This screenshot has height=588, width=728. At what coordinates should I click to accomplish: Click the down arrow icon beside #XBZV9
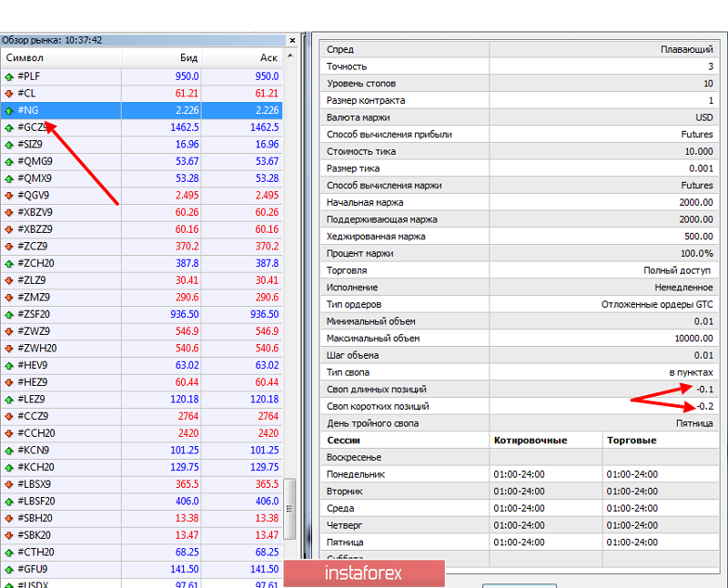coord(9,213)
